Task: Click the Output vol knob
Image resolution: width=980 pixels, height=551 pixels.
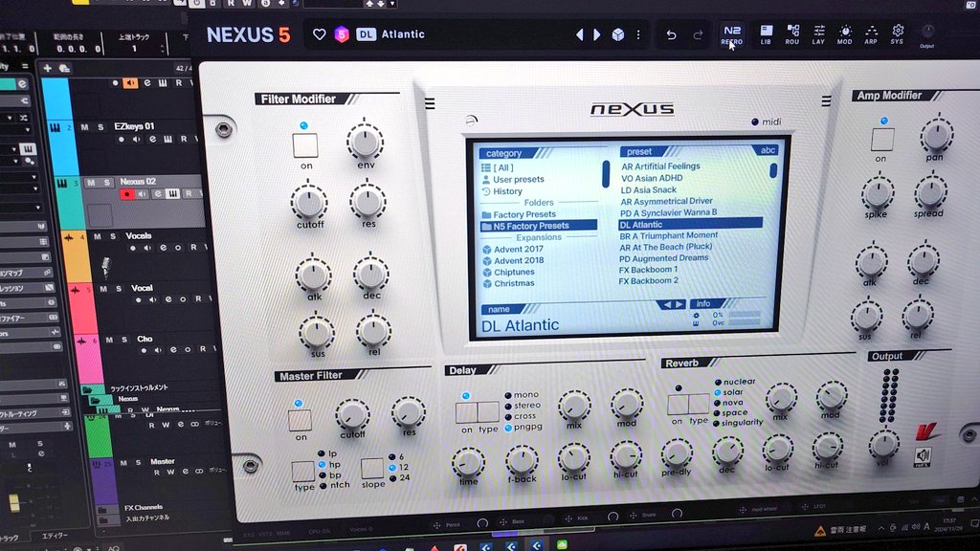Action: 883,444
